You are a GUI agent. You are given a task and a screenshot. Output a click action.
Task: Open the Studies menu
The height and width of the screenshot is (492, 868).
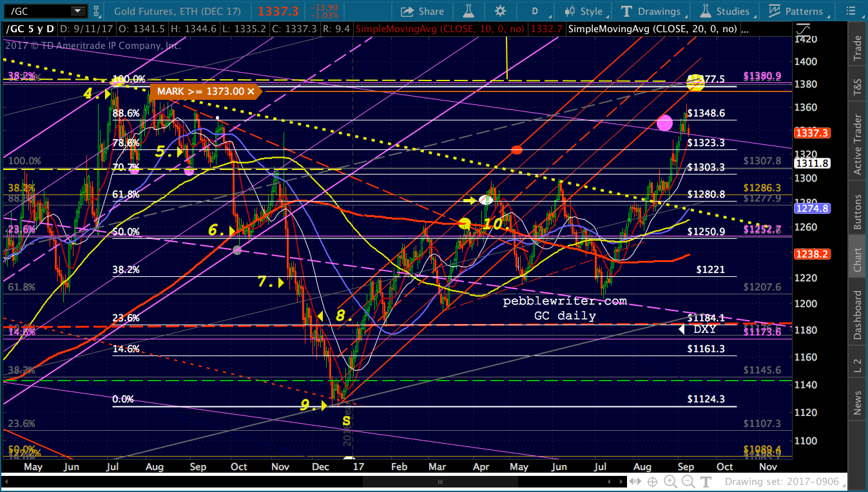[725, 11]
